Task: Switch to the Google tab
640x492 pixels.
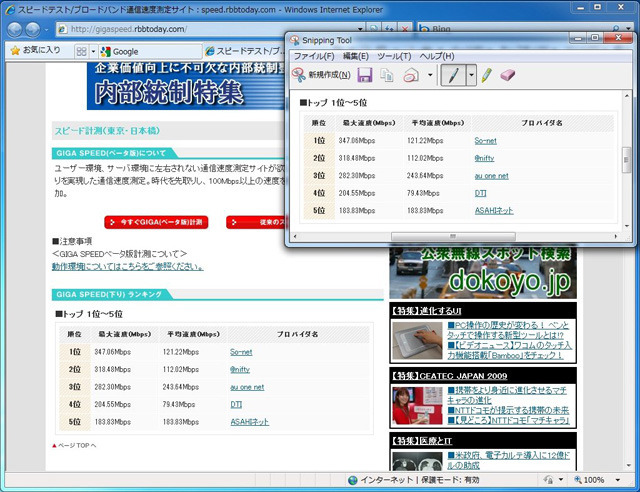Action: (x=150, y=51)
